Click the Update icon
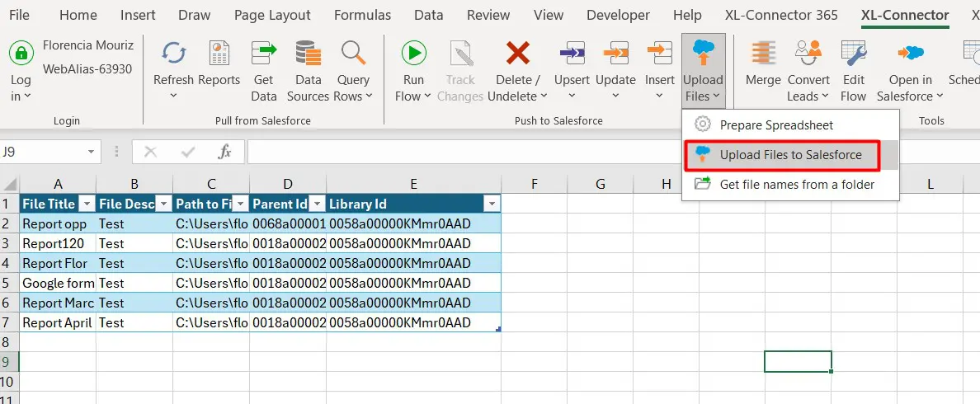 (x=615, y=53)
